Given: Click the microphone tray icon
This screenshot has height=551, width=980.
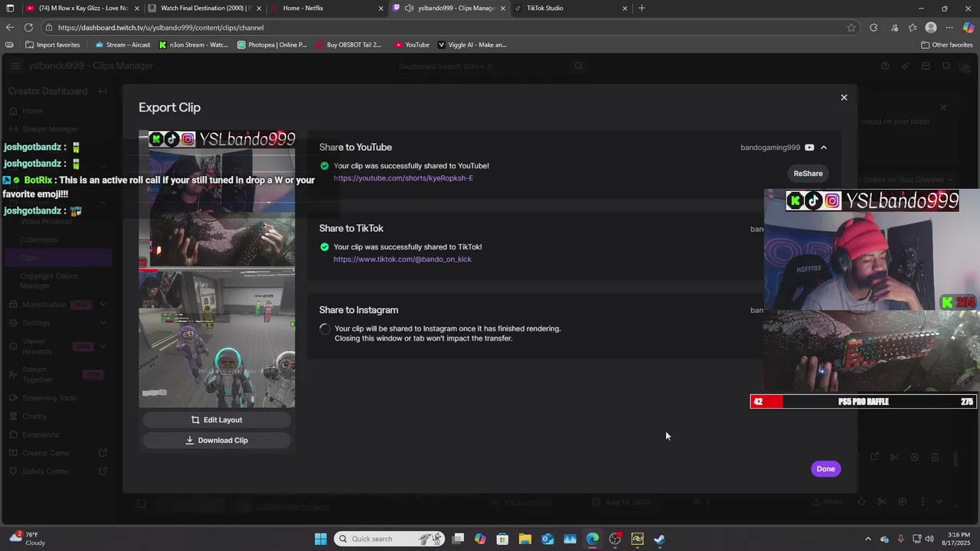Looking at the screenshot, I should pyautogui.click(x=900, y=539).
